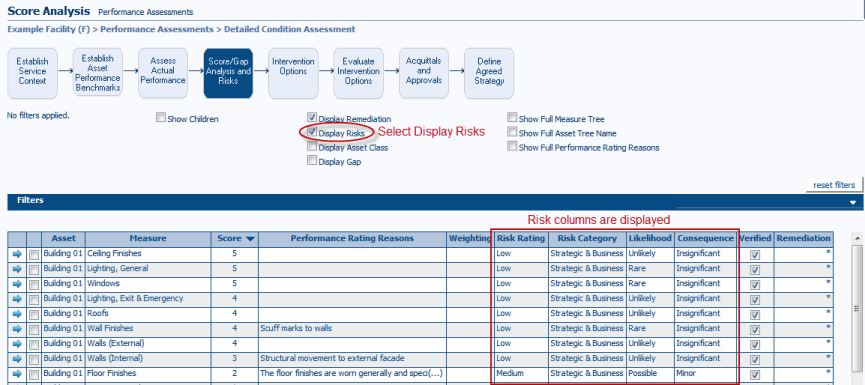Screen dimensions: 865x385
Task: Enable Show Full Measure Tree
Action: pos(512,117)
